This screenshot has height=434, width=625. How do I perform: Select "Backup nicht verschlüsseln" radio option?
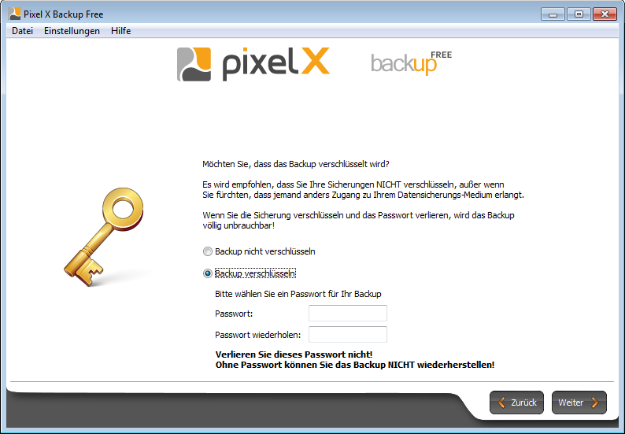tap(207, 251)
